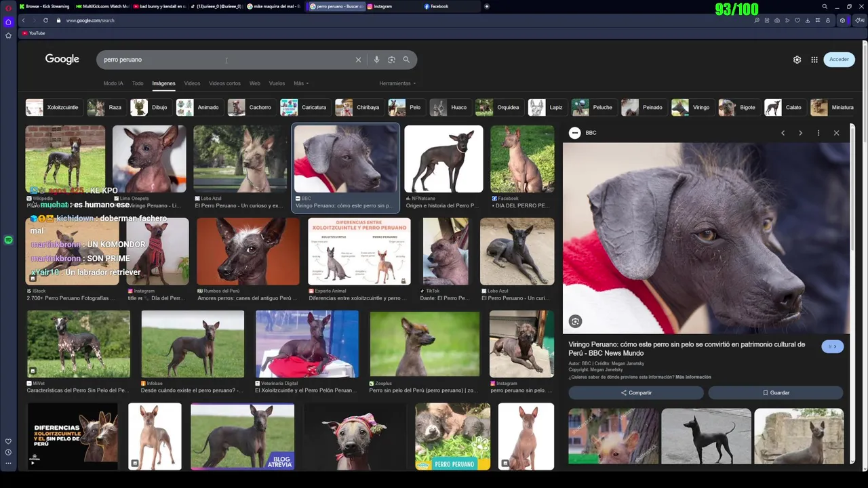The height and width of the screenshot is (488, 868).
Task: Open the Más dropdown in search tabs
Action: [301, 83]
